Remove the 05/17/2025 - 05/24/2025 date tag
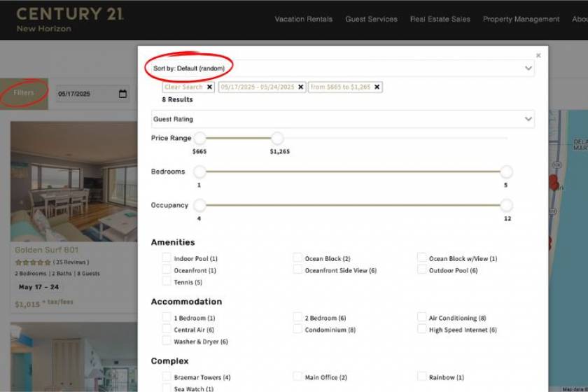The width and height of the screenshot is (588, 392). coord(301,87)
